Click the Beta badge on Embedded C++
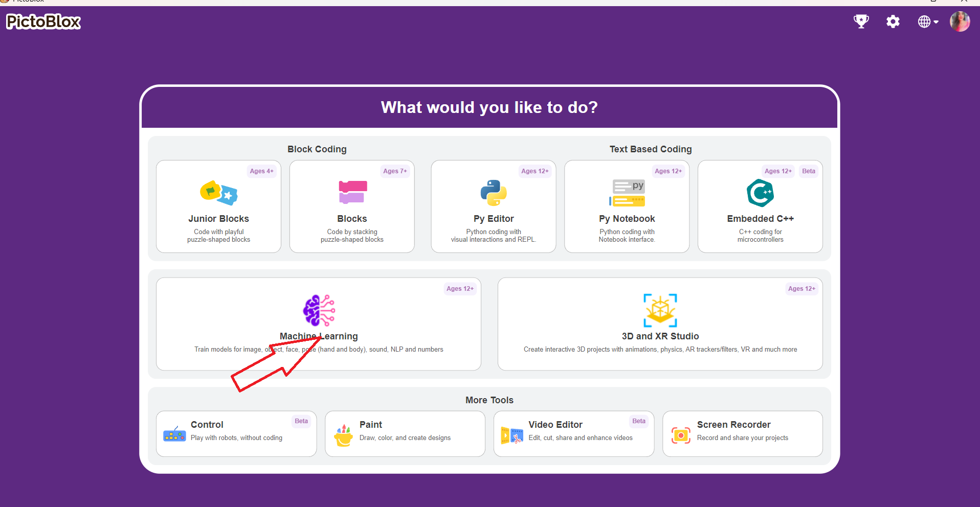The image size is (980, 507). (x=809, y=171)
